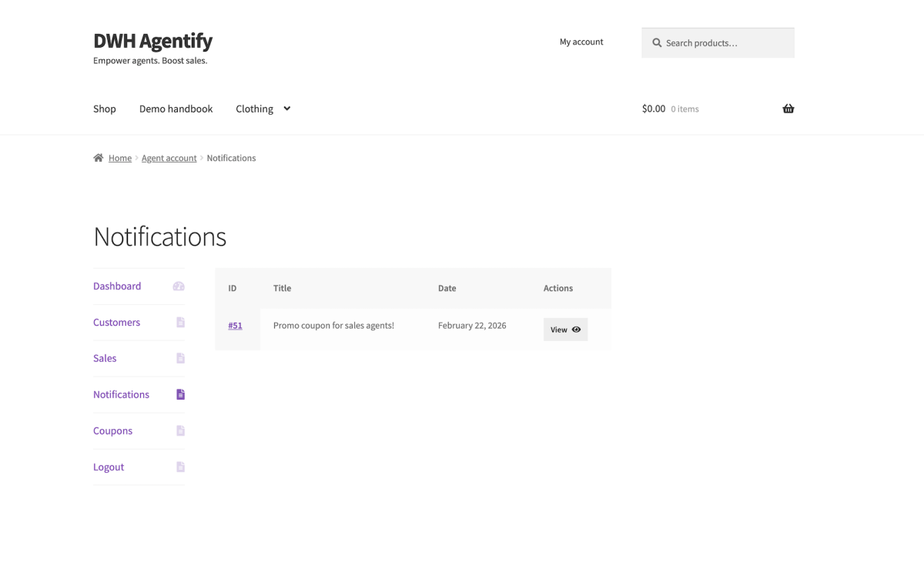The image size is (924, 566).
Task: Click the shopping basket icon
Action: pyautogui.click(x=788, y=109)
